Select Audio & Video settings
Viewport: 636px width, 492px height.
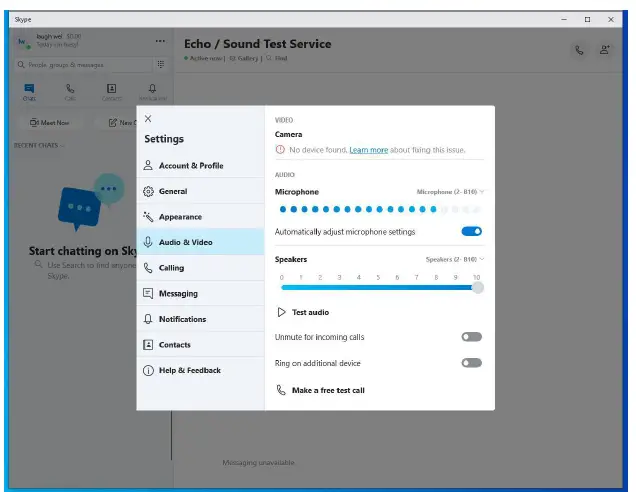(x=200, y=242)
